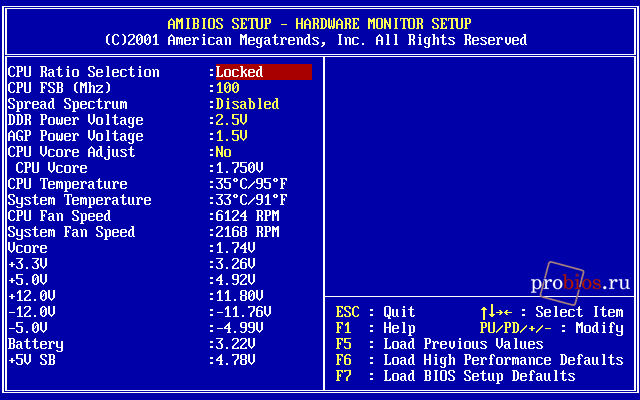Click the 35°C/95°F temperature reading
This screenshot has height=400, width=640.
[x=251, y=184]
